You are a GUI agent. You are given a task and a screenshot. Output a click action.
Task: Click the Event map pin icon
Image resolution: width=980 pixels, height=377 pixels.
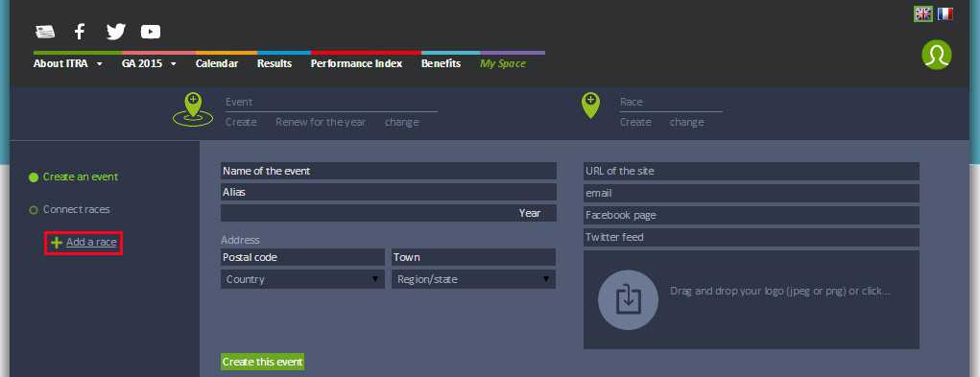point(193,109)
